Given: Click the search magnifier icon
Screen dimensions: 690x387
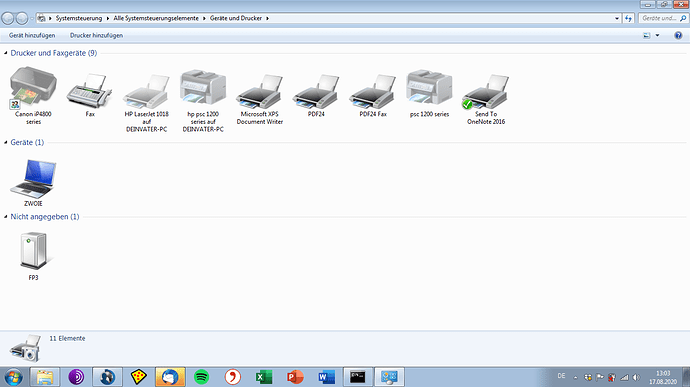Looking at the screenshot, I should [683, 18].
